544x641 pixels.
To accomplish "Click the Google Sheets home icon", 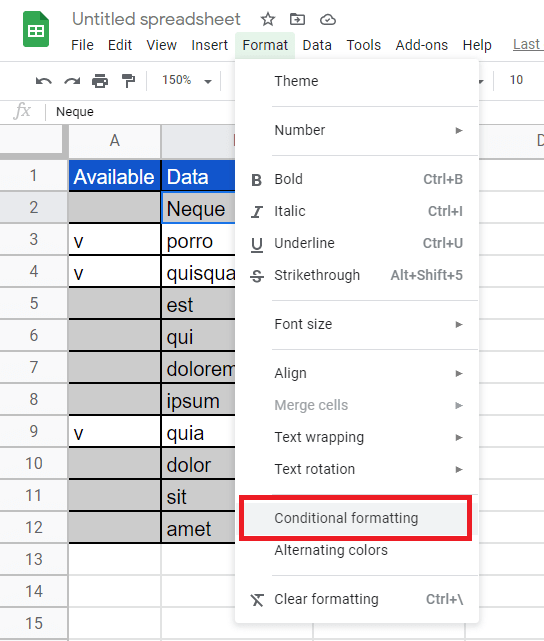I will (x=36, y=29).
